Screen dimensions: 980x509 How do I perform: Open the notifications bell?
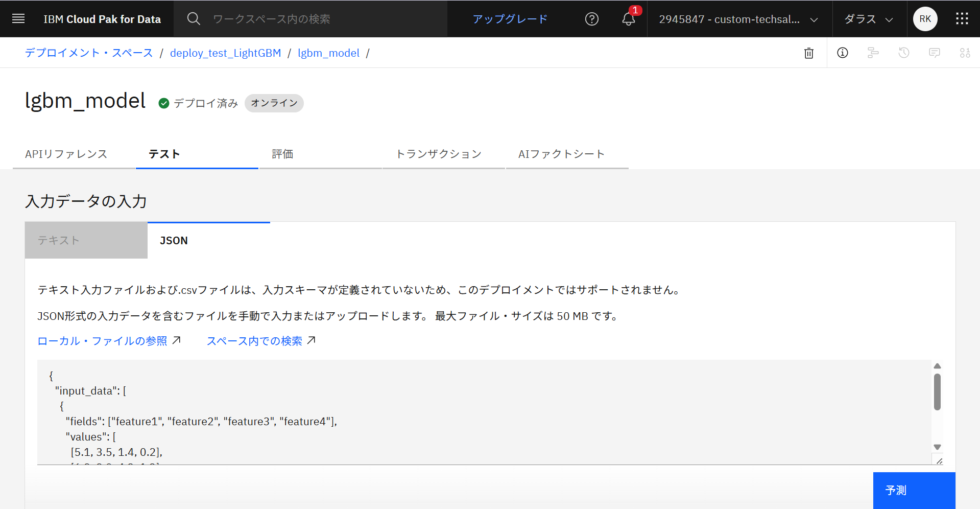629,19
